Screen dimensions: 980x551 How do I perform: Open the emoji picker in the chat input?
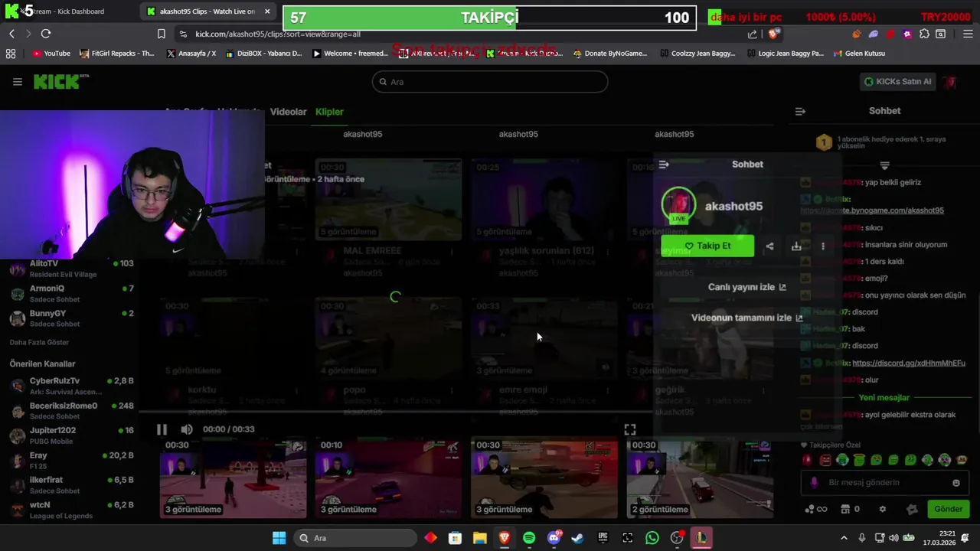[955, 483]
